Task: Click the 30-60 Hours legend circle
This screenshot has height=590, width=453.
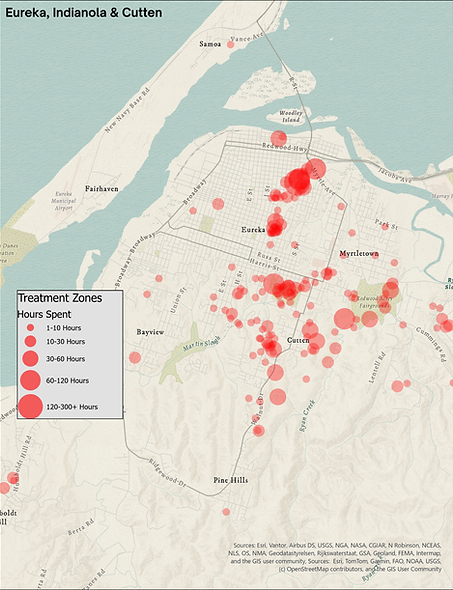Action: (x=30, y=359)
